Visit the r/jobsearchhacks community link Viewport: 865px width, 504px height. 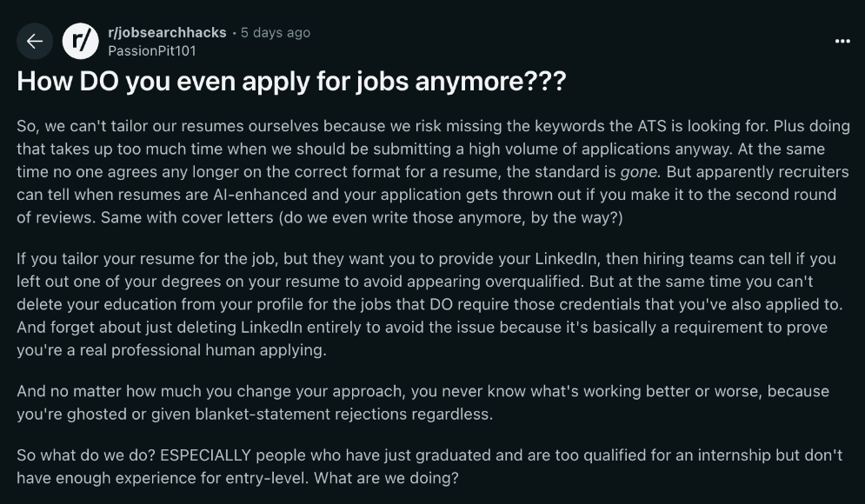point(167,32)
